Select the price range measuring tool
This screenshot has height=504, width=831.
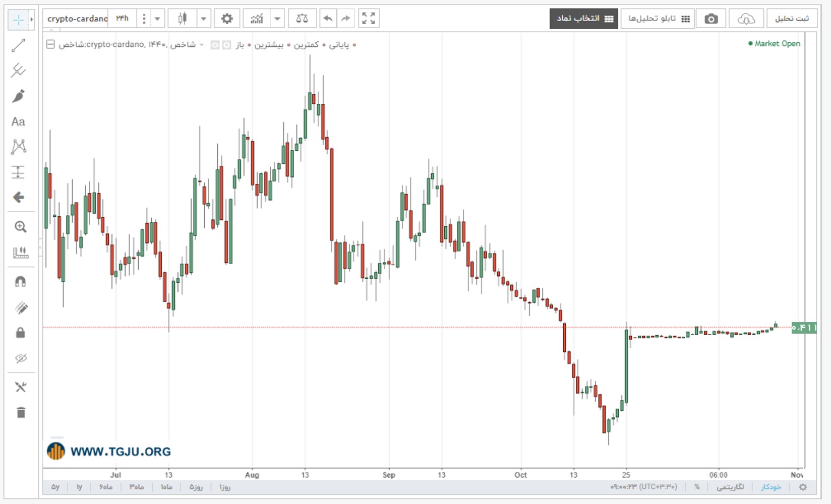pos(18,172)
